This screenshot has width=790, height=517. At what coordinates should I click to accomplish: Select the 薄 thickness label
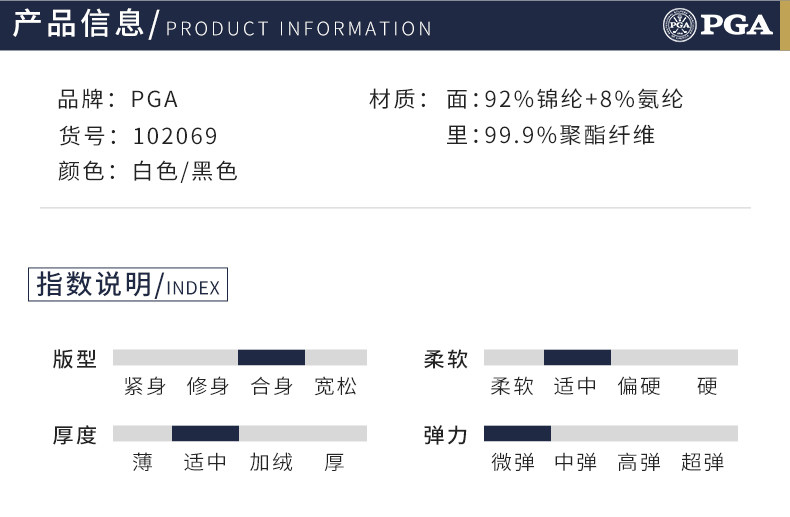coord(143,462)
